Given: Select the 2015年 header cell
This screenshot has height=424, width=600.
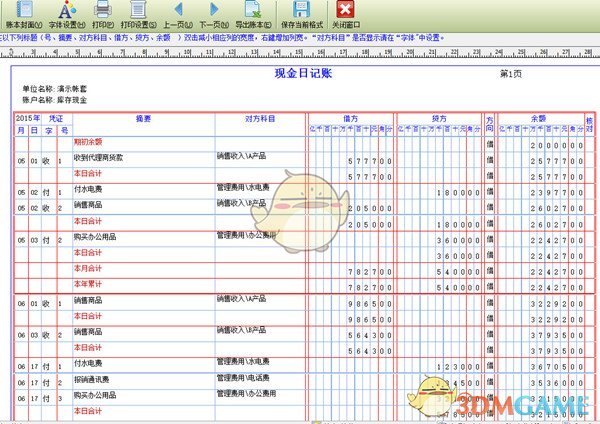Looking at the screenshot, I should (28, 119).
